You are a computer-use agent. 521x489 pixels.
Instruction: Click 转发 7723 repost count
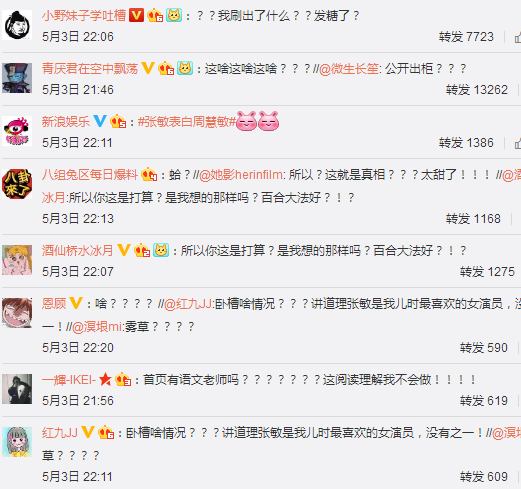[466, 37]
